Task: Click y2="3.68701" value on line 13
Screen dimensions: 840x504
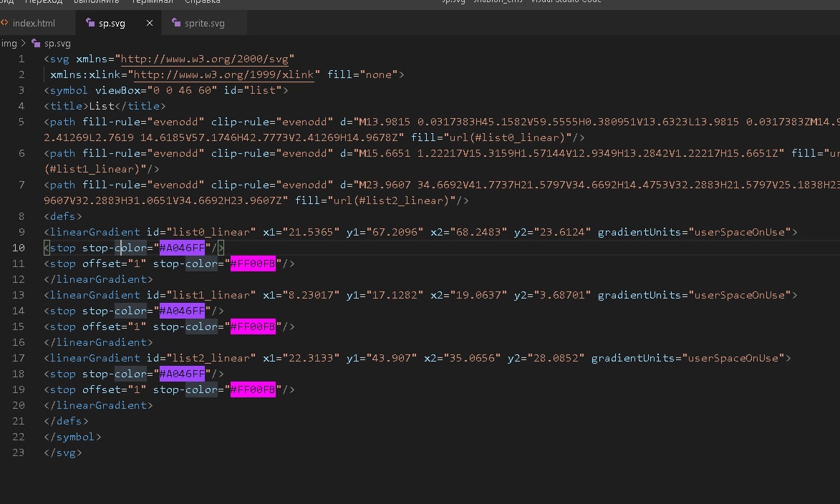Action: [x=552, y=295]
